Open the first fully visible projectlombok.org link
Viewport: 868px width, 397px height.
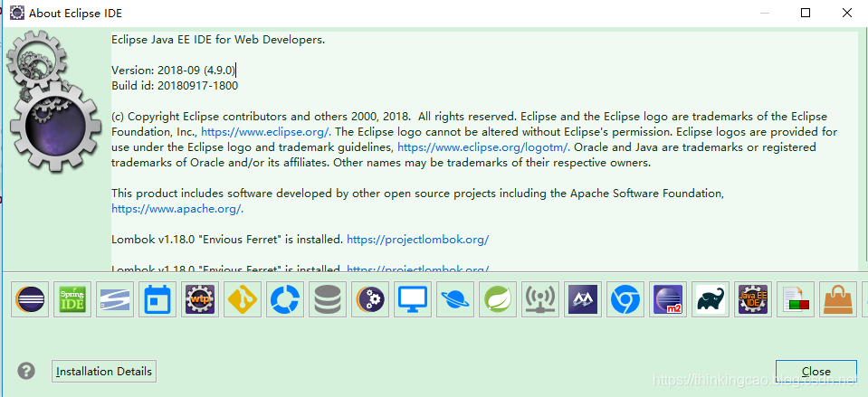[418, 240]
